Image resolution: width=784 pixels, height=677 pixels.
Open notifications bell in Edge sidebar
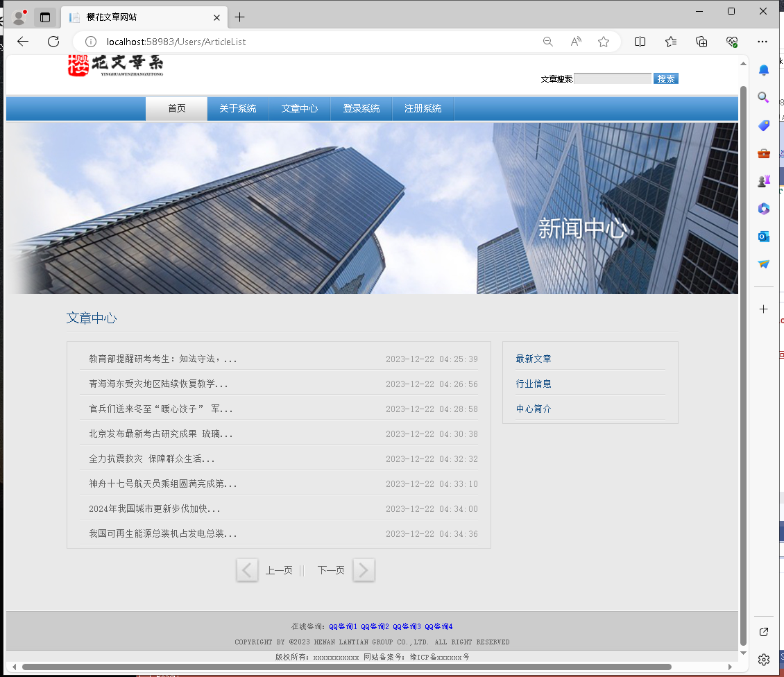point(763,69)
